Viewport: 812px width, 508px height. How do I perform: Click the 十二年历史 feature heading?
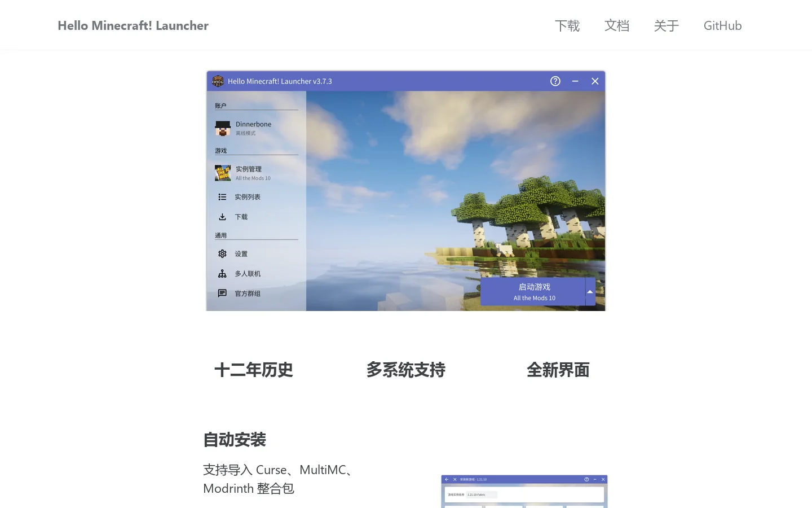pos(254,370)
